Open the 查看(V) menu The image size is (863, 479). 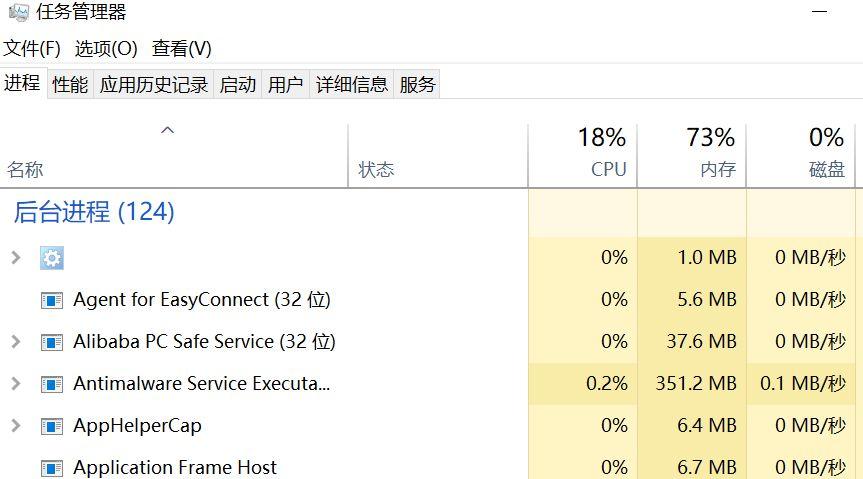[x=182, y=48]
